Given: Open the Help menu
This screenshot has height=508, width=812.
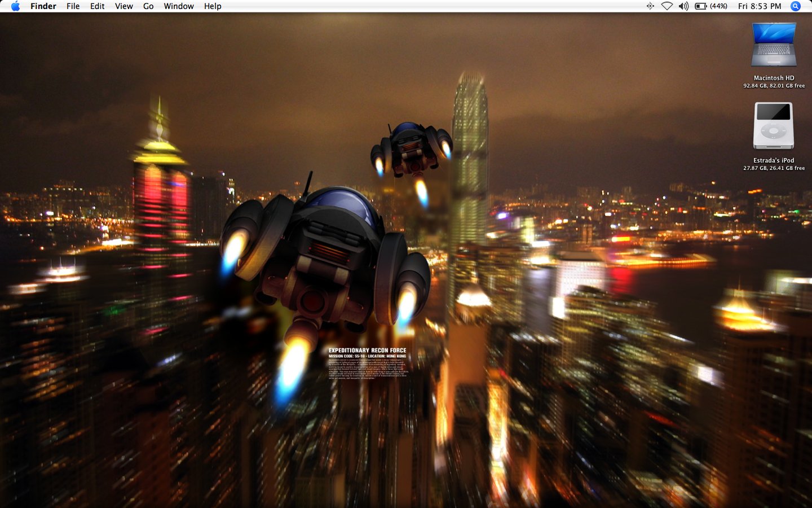Looking at the screenshot, I should [213, 6].
